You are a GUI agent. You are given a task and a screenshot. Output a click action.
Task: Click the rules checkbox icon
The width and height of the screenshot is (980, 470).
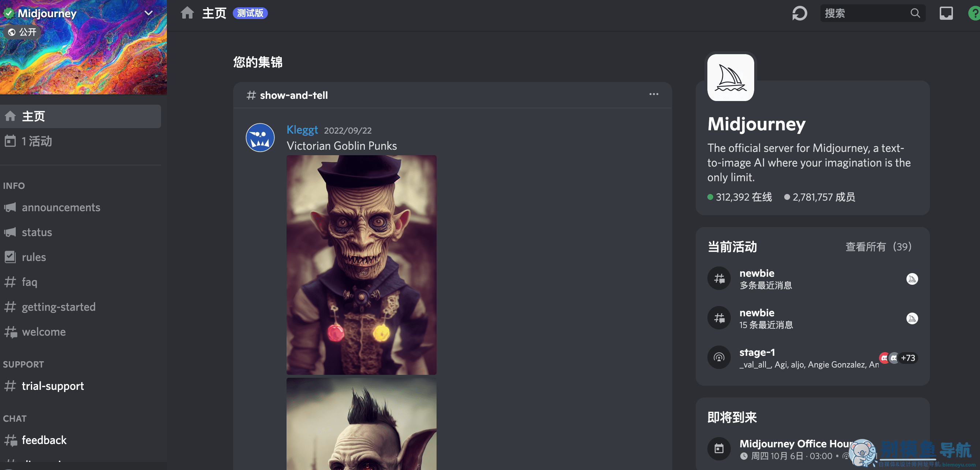tap(10, 257)
